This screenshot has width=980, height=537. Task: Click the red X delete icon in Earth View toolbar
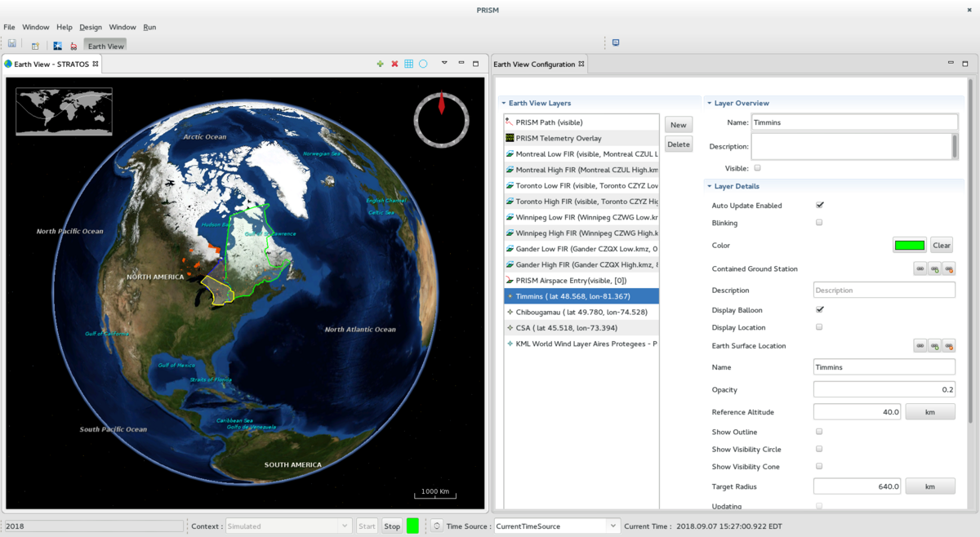point(394,63)
